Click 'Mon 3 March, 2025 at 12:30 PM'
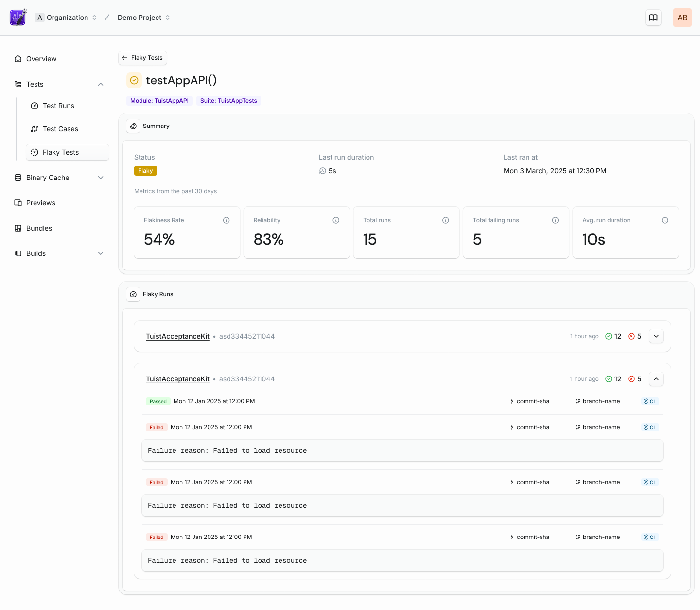 coord(555,171)
